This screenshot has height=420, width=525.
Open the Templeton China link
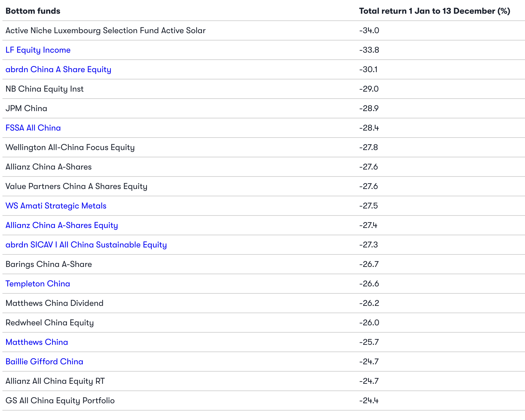[38, 284]
